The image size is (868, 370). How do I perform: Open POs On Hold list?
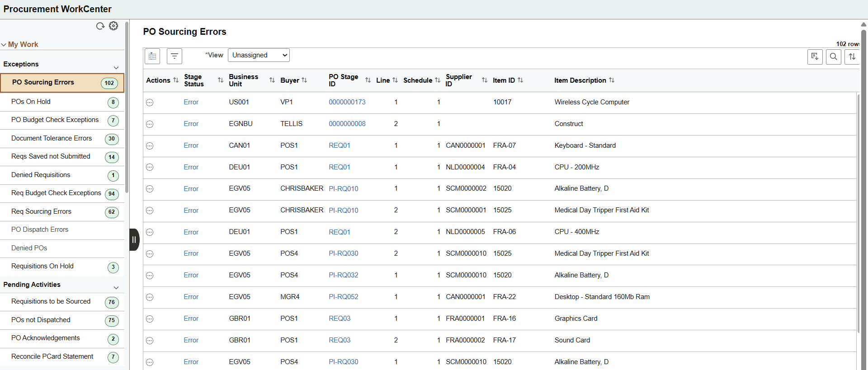pyautogui.click(x=62, y=102)
